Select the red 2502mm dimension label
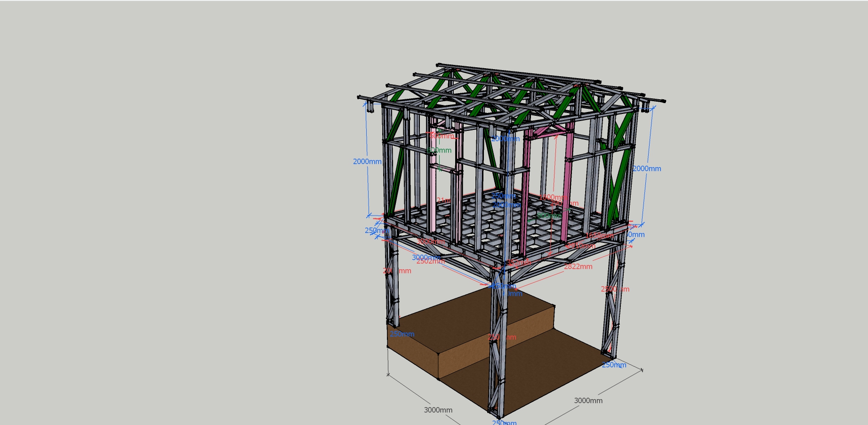 pos(430,261)
